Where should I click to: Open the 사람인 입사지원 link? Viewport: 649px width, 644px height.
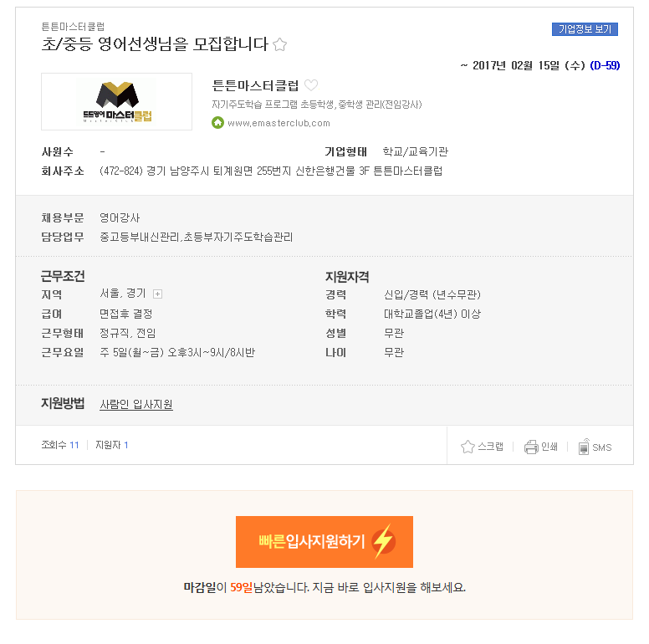pyautogui.click(x=136, y=404)
